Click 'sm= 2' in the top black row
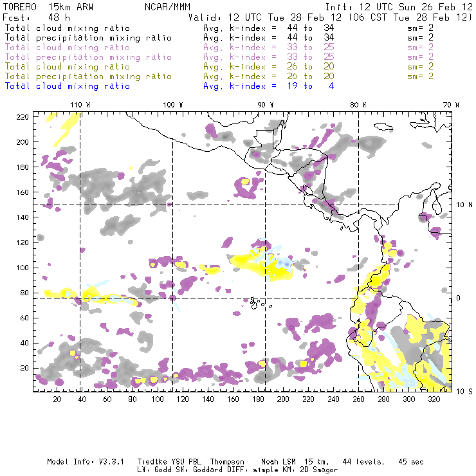Image resolution: width=476 pixels, height=476 pixels. 421,28
